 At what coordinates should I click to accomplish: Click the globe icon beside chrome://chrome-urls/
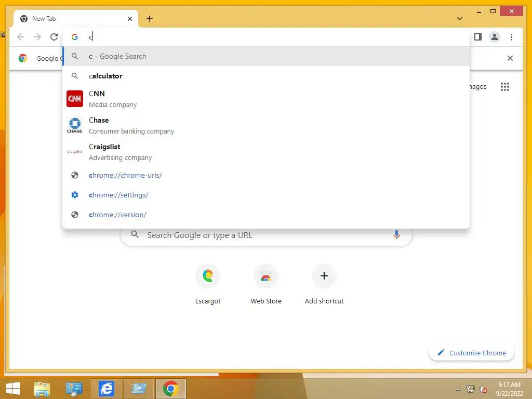pyautogui.click(x=75, y=175)
